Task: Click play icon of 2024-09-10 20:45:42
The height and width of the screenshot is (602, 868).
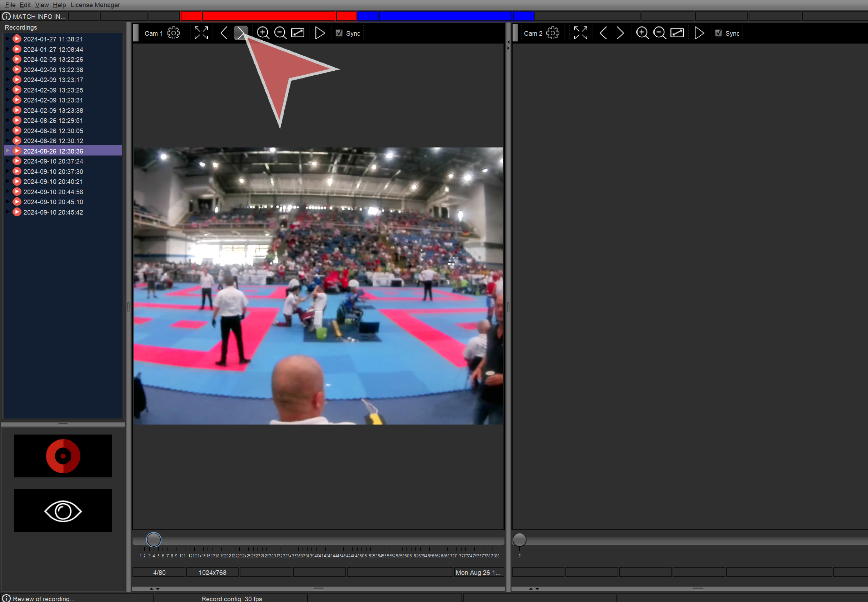Action: click(17, 212)
